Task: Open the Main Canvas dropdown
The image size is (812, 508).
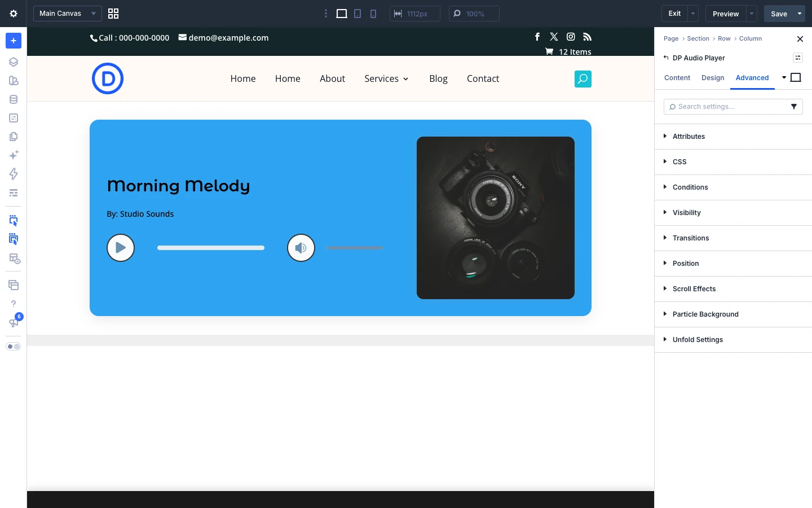Action: click(68, 14)
